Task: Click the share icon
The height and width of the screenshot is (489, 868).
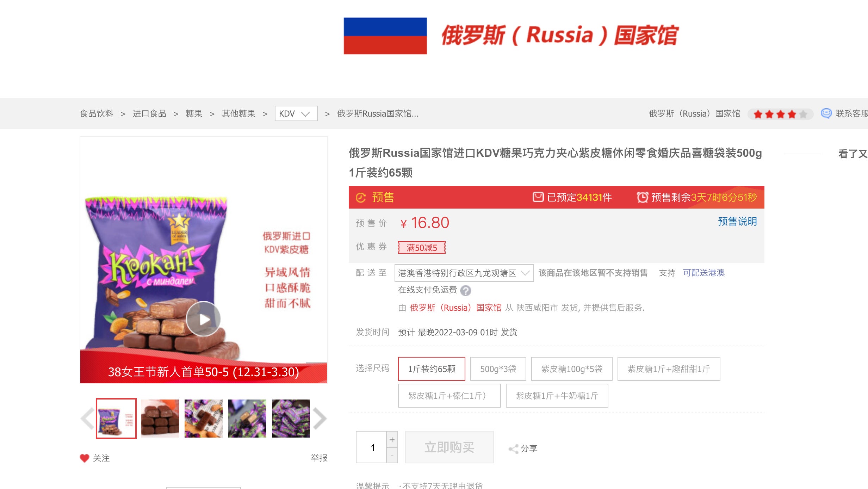Action: 513,448
